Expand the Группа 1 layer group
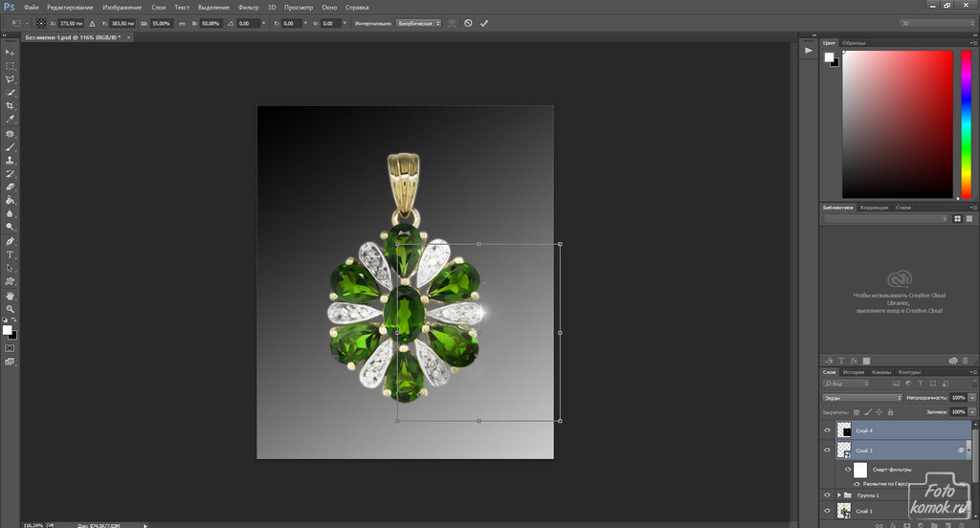Image resolution: width=980 pixels, height=528 pixels. click(x=839, y=495)
